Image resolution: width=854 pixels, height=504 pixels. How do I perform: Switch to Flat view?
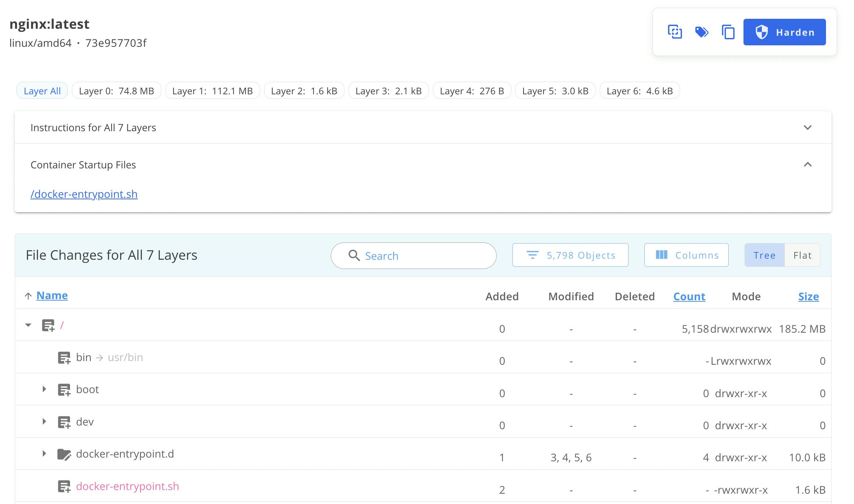(x=802, y=255)
